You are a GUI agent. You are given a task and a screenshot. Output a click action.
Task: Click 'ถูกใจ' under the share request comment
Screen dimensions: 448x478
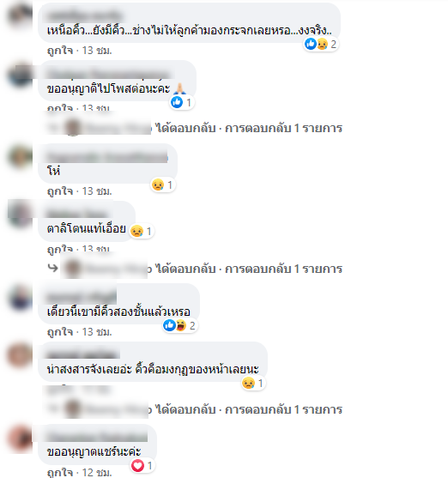60,472
